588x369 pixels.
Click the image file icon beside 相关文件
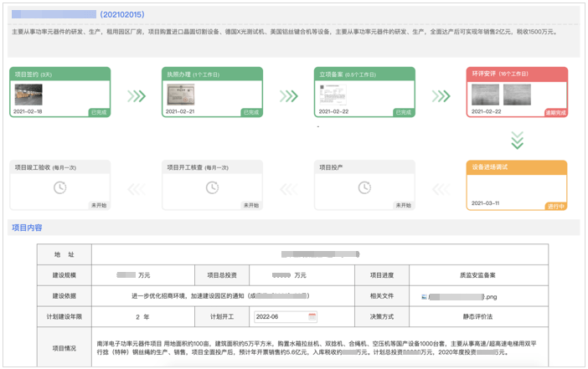click(x=425, y=296)
